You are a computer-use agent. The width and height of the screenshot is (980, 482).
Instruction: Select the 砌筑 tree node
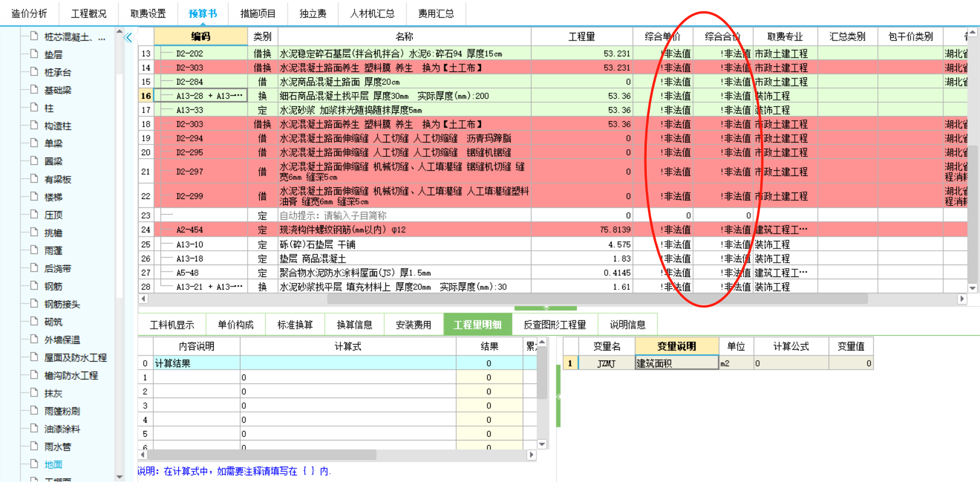(x=53, y=322)
